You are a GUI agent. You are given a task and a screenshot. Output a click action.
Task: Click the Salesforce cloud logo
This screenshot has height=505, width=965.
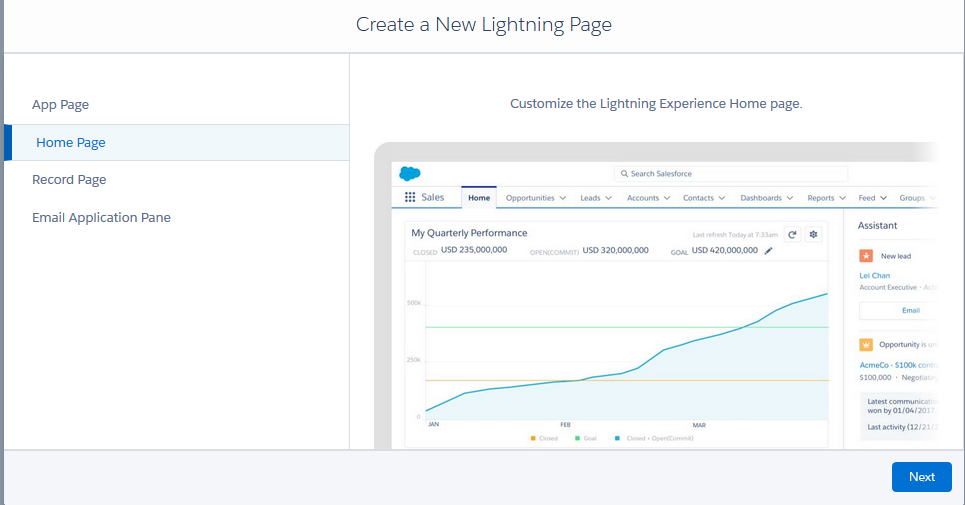(x=410, y=173)
